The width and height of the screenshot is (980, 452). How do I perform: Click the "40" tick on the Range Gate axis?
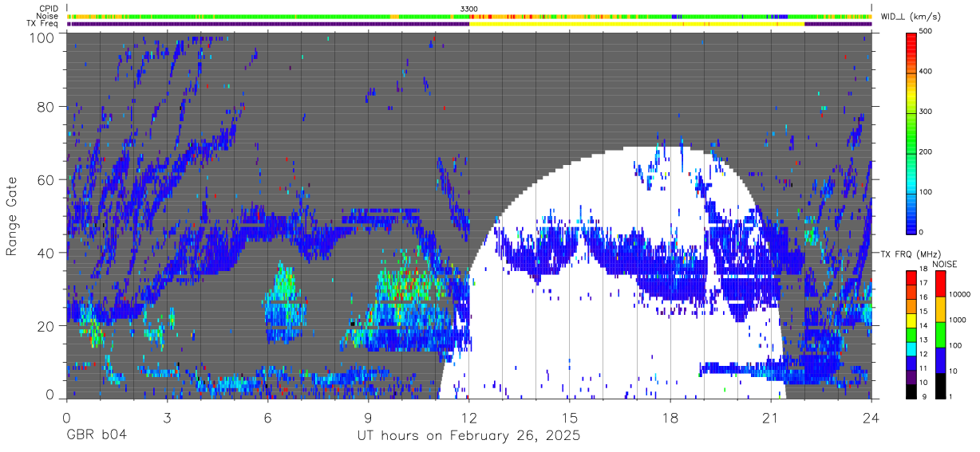tap(47, 253)
